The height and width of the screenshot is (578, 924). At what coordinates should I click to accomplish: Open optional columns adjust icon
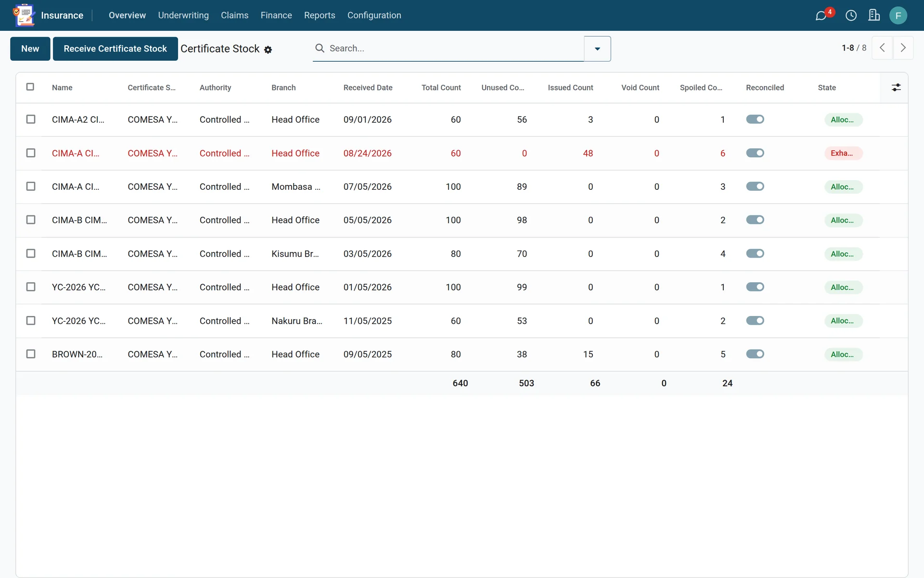click(896, 88)
